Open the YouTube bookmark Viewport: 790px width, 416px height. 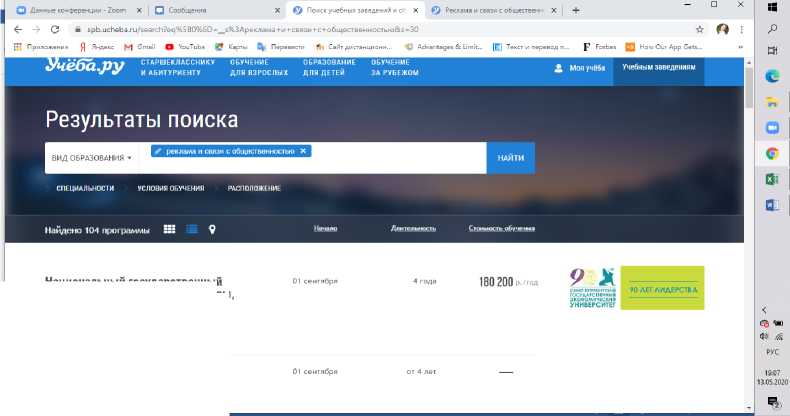(185, 47)
